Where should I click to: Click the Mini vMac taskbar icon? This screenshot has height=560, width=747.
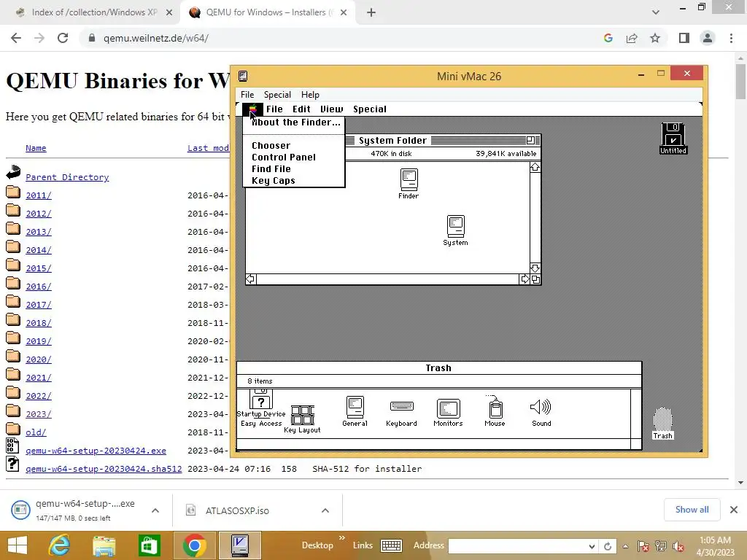(x=239, y=545)
